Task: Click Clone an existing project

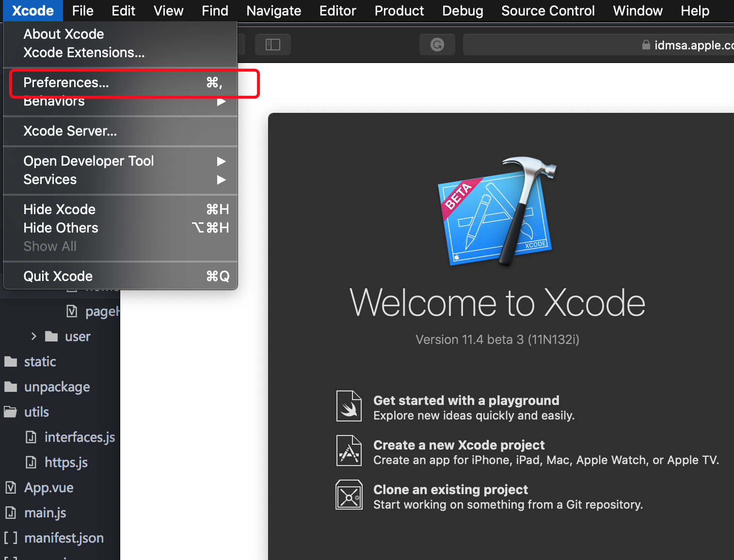Action: (x=451, y=490)
